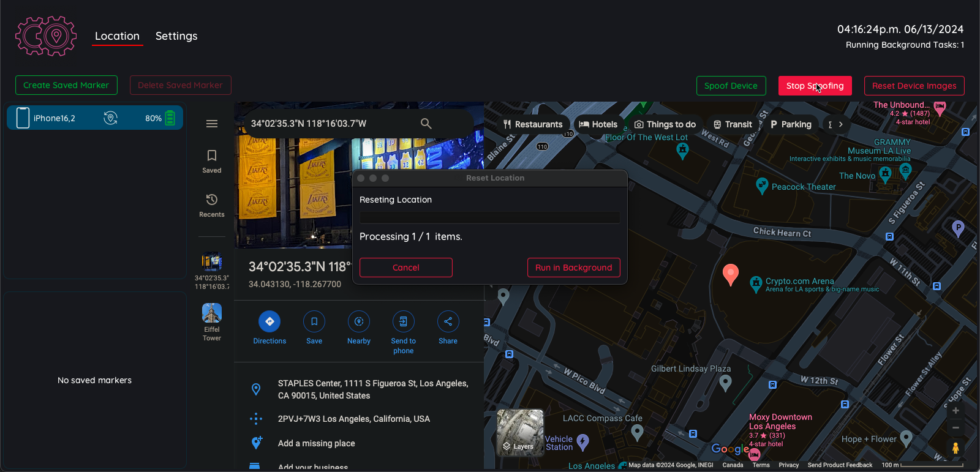Click the Reseting Location progress bar
This screenshot has height=472, width=980.
pos(489,218)
